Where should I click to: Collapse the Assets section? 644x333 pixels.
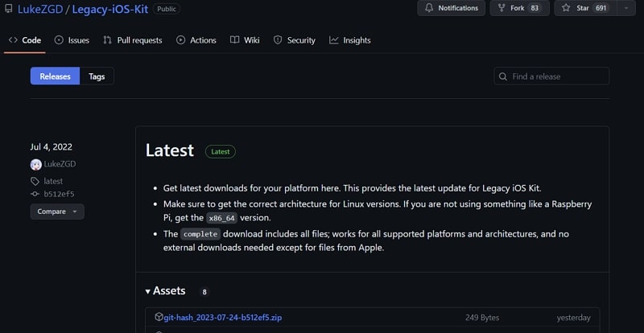click(x=148, y=291)
